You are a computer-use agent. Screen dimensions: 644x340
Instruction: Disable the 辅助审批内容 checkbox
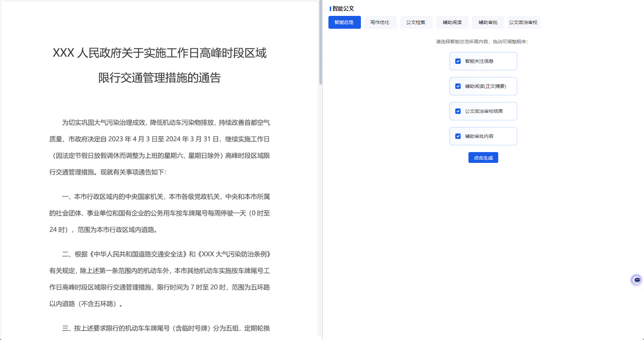(x=458, y=136)
